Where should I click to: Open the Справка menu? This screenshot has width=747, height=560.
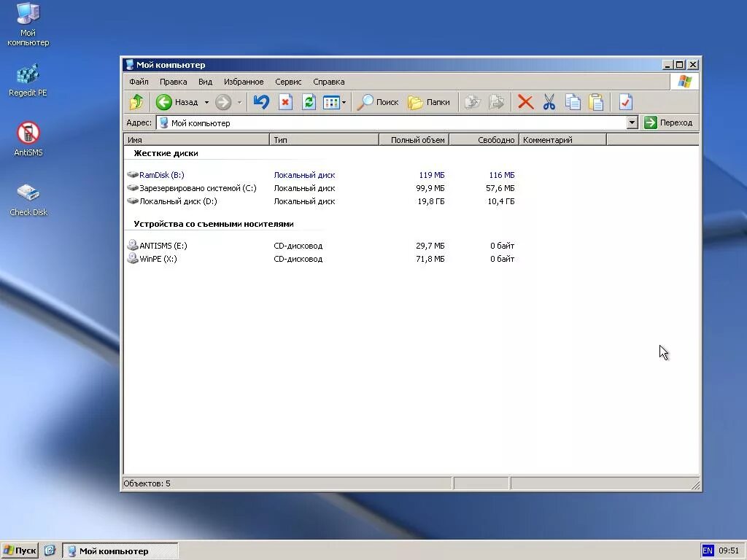(329, 82)
